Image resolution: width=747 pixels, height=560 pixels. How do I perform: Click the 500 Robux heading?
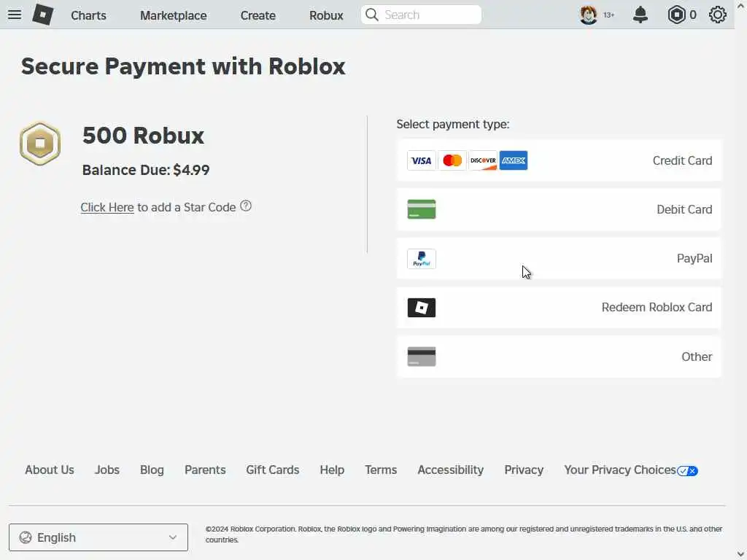click(144, 135)
